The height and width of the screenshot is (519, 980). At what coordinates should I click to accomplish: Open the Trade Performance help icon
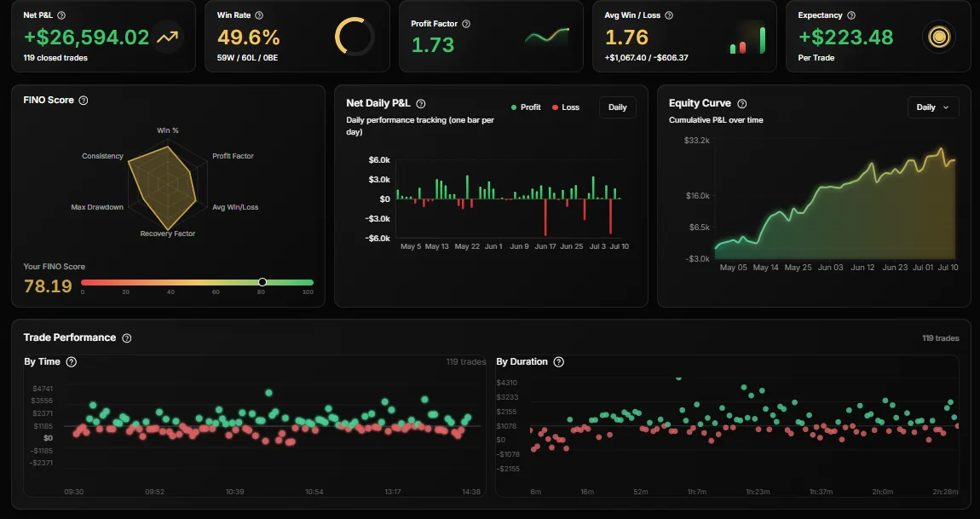coord(127,337)
